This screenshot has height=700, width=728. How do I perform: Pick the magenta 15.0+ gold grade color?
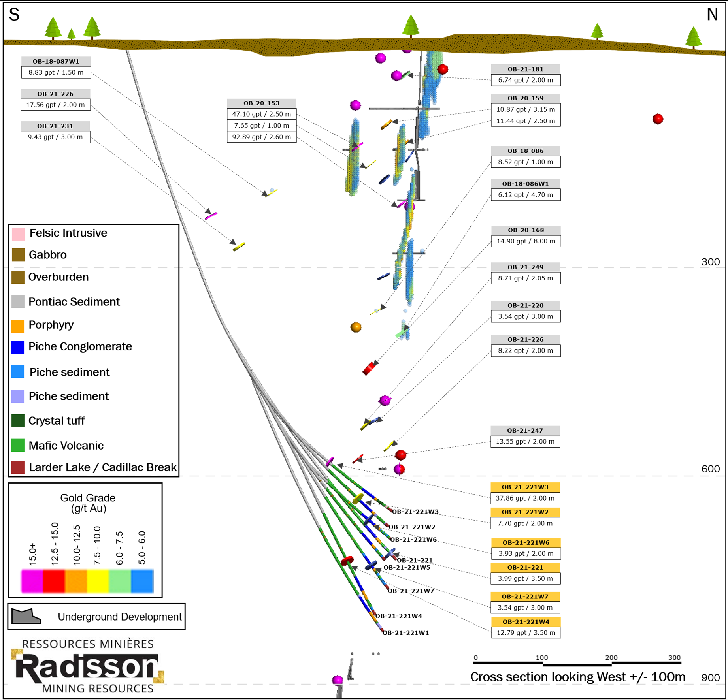coord(32,581)
